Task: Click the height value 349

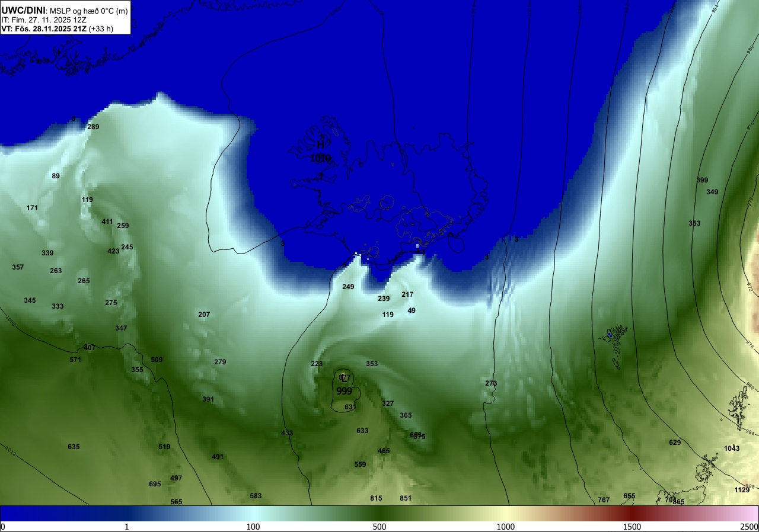Action: 712,192
